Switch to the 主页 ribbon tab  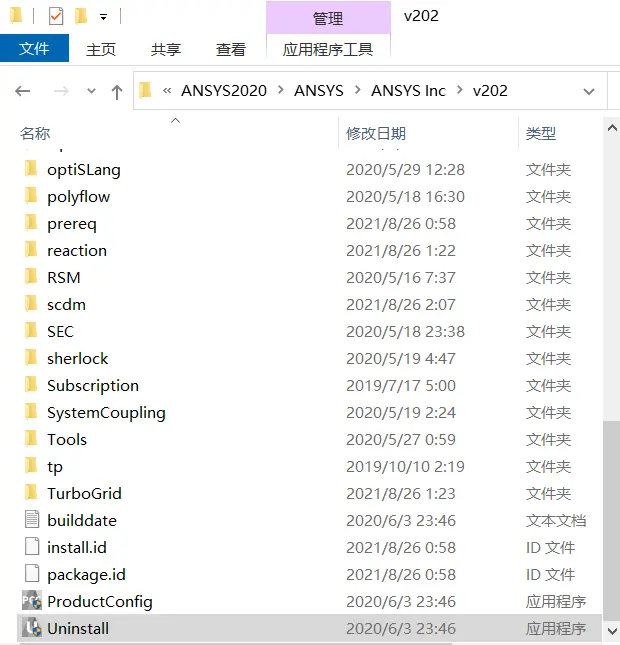click(101, 49)
